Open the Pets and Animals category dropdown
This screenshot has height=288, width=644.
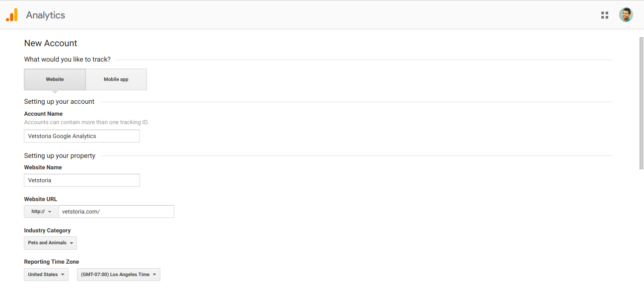(50, 243)
